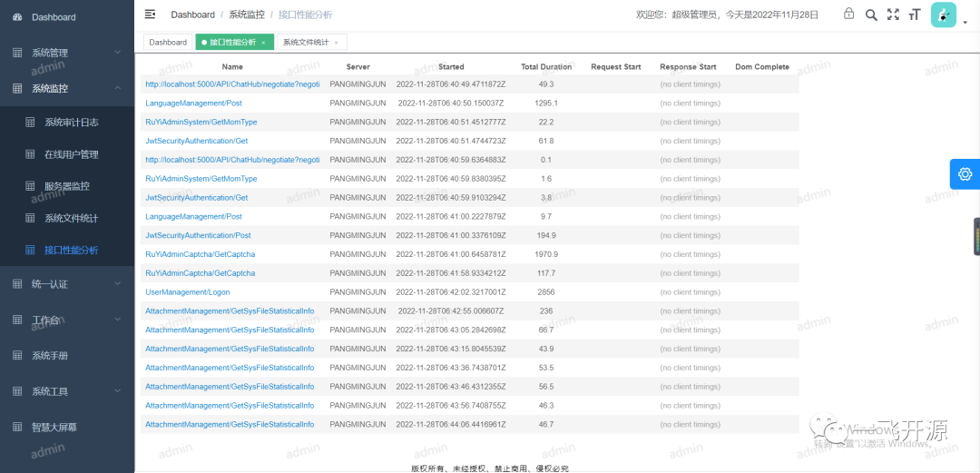
Task: Open GetSysFileStatisticalInfo link with 236 duration
Action: tap(230, 311)
